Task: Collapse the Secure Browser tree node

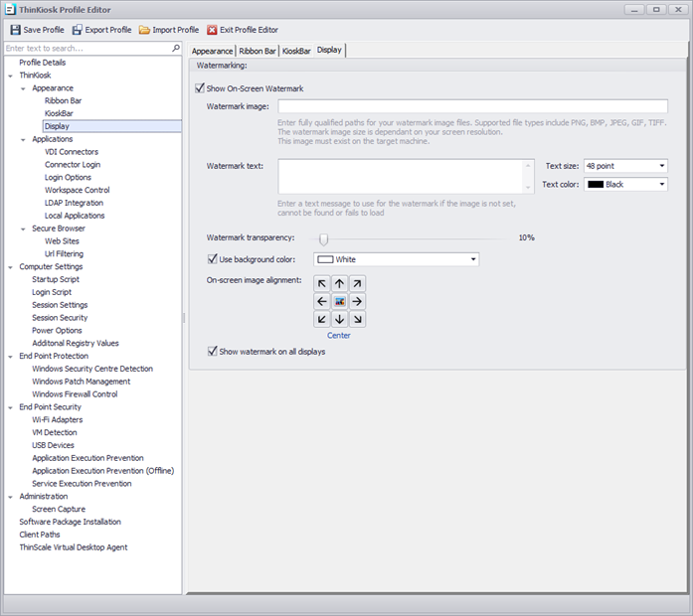Action: pyautogui.click(x=23, y=229)
